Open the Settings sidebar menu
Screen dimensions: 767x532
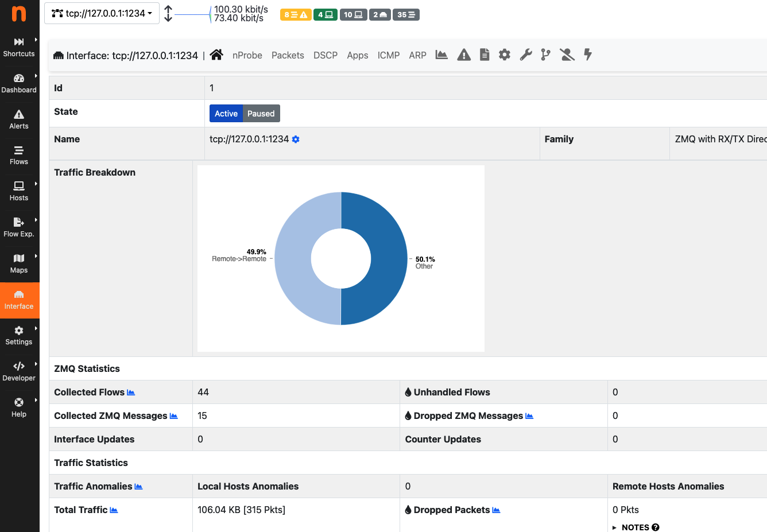pos(19,336)
